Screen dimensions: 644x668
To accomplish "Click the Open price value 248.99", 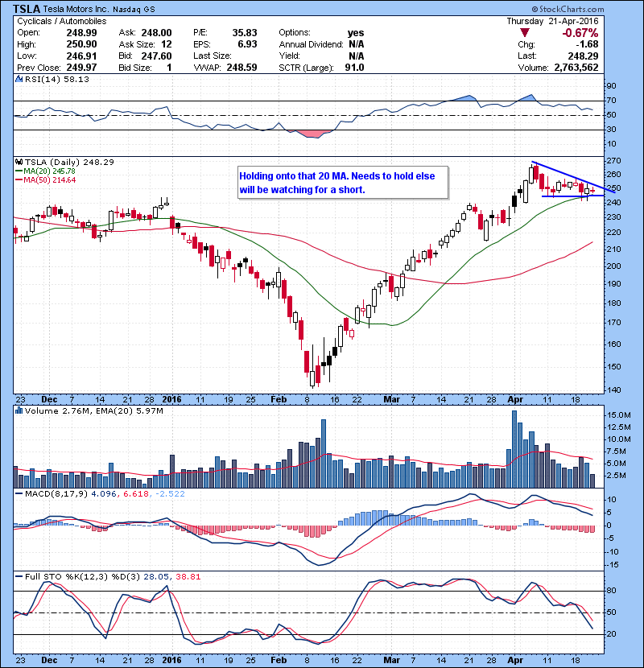I will pyautogui.click(x=81, y=33).
